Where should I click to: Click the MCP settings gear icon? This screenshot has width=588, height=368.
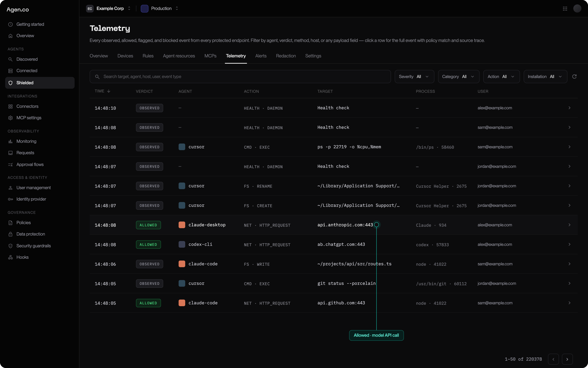click(x=10, y=118)
